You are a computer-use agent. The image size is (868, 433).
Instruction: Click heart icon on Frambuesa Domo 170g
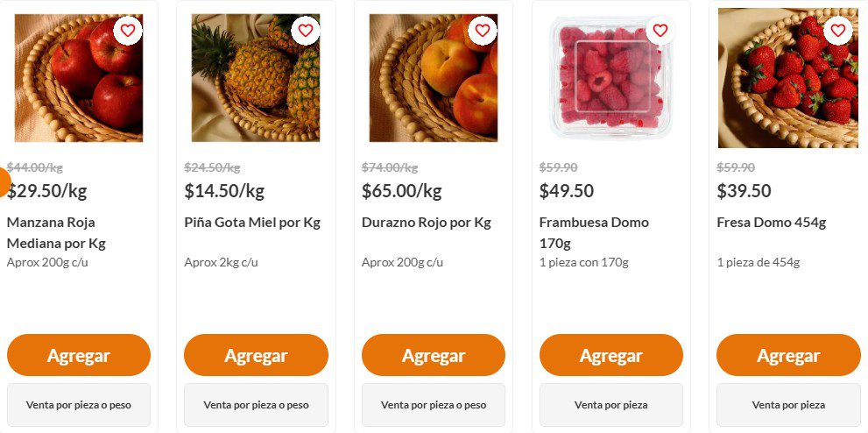660,31
